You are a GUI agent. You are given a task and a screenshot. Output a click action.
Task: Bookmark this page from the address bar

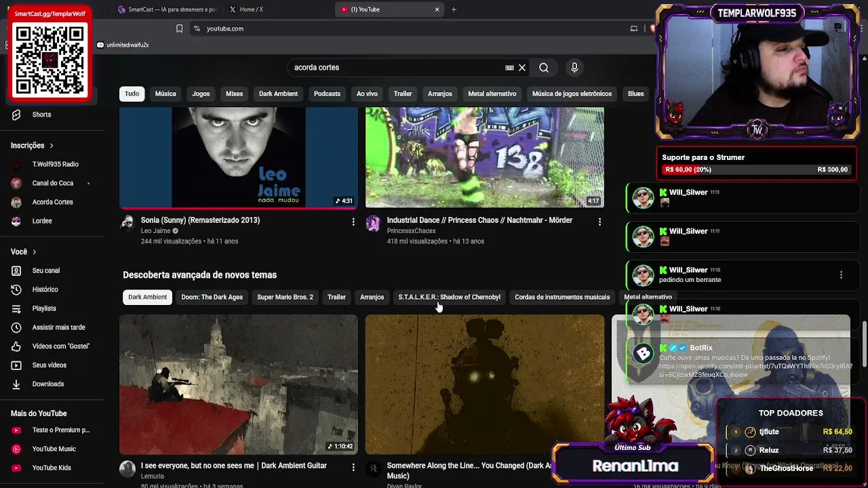coord(179,28)
